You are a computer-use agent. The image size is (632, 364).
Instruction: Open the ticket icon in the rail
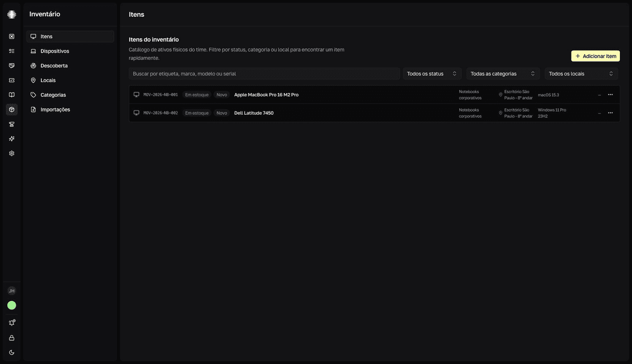tap(12, 80)
